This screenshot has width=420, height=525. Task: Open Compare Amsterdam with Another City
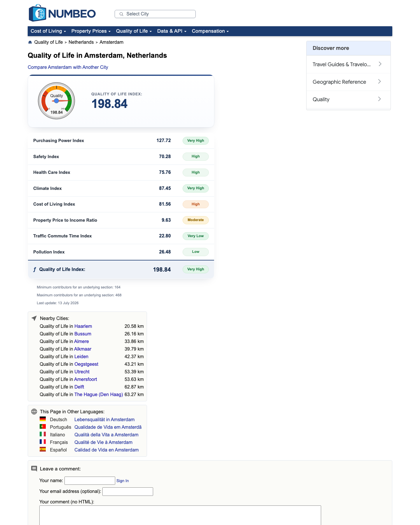(x=68, y=67)
